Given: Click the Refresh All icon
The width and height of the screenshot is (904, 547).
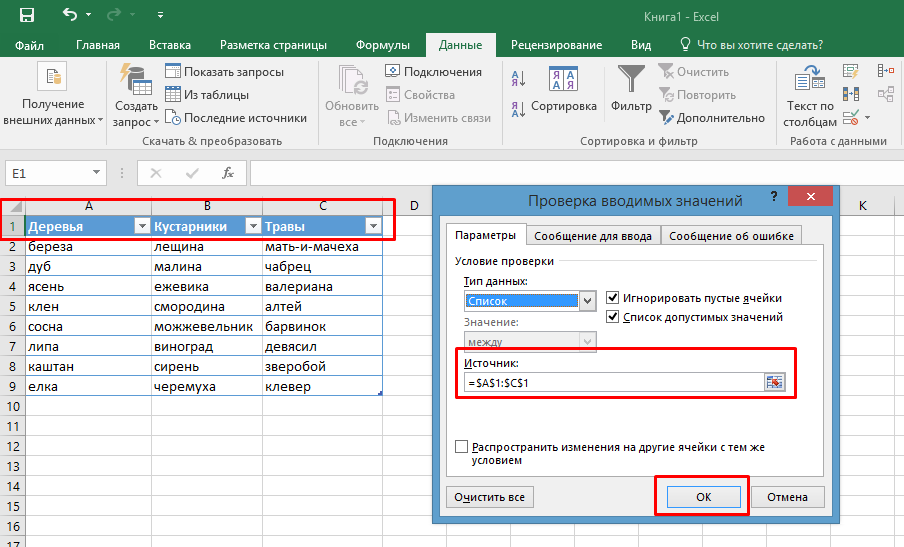Looking at the screenshot, I should tap(352, 80).
